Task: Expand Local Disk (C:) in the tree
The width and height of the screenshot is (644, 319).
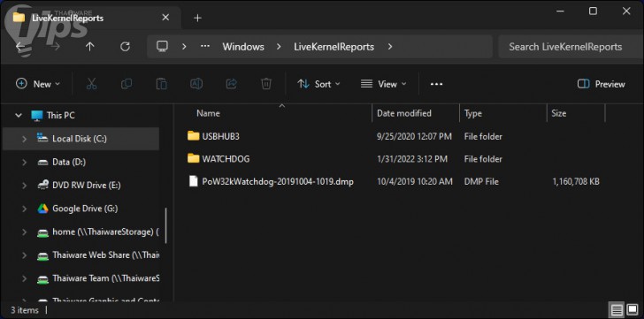Action: click(24, 139)
